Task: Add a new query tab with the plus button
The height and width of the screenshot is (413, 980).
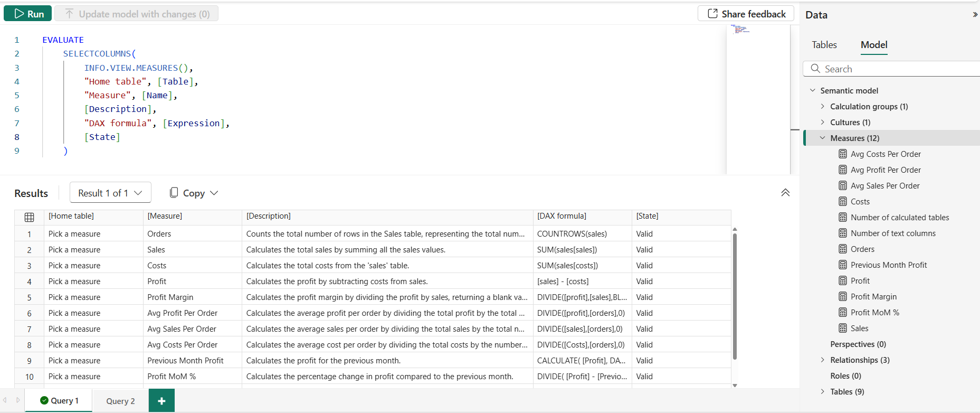Action: pos(161,401)
